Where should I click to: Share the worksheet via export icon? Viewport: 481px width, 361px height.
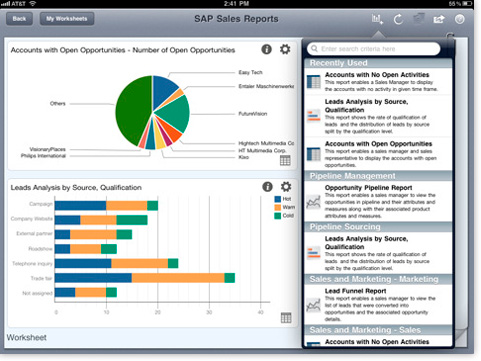pyautogui.click(x=439, y=19)
